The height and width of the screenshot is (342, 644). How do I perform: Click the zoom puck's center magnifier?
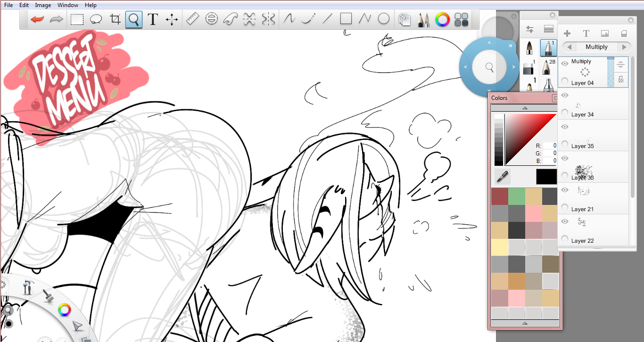489,67
